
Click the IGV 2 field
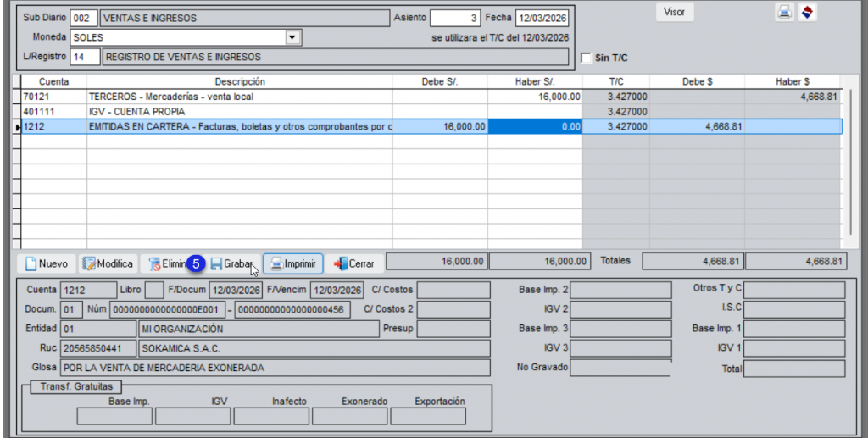click(620, 310)
